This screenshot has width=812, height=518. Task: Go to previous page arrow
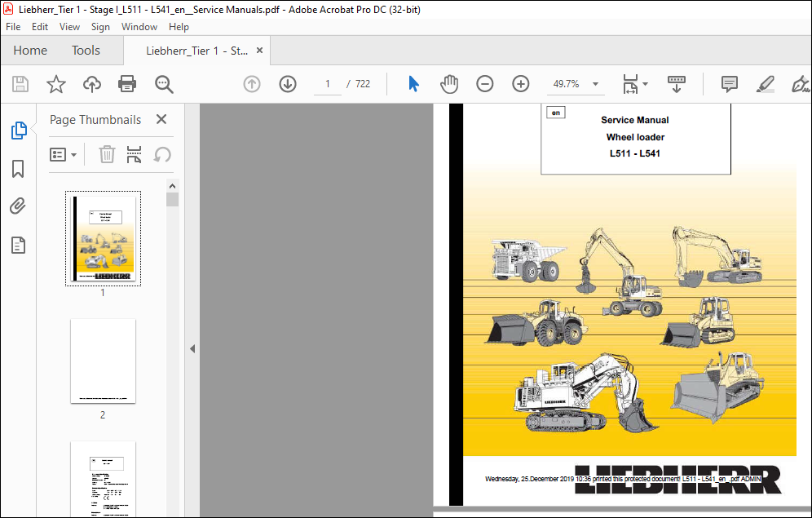pos(252,84)
